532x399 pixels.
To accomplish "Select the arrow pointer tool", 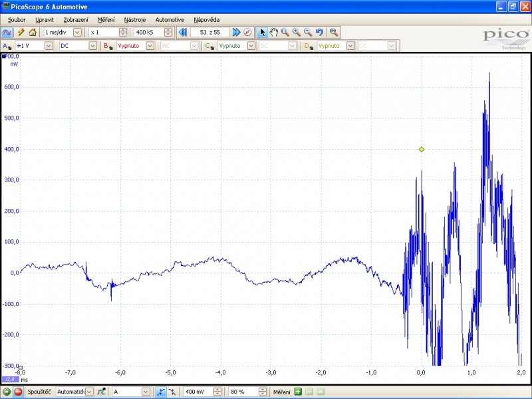I will [263, 32].
